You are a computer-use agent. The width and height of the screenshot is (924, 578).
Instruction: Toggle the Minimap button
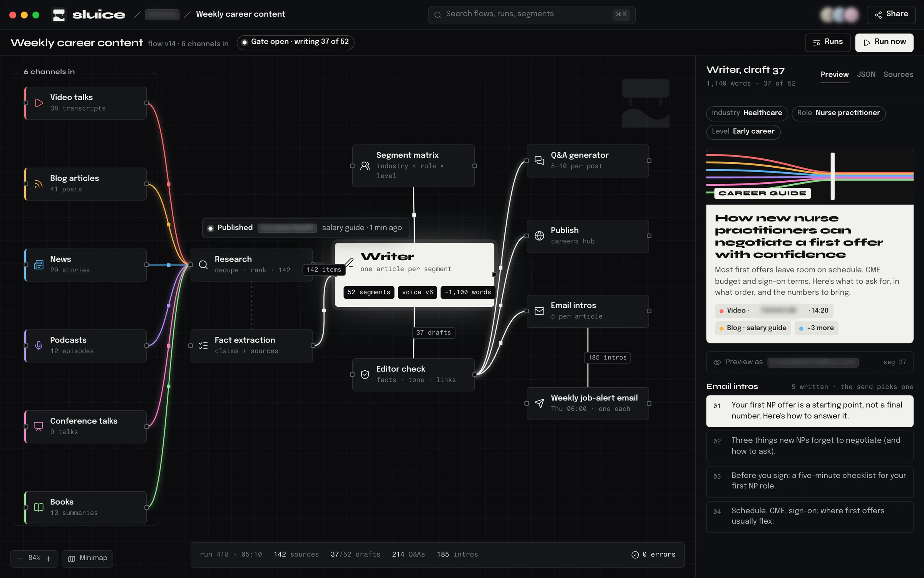tap(87, 558)
